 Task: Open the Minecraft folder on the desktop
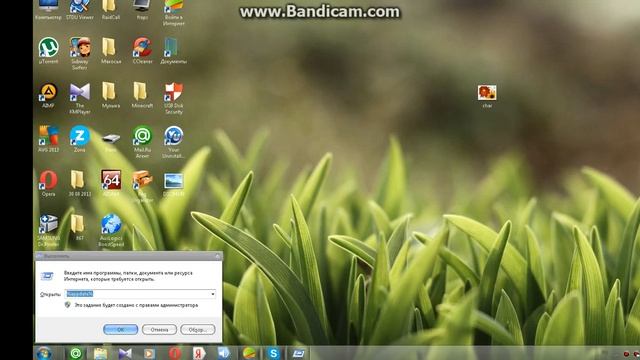pos(142,95)
